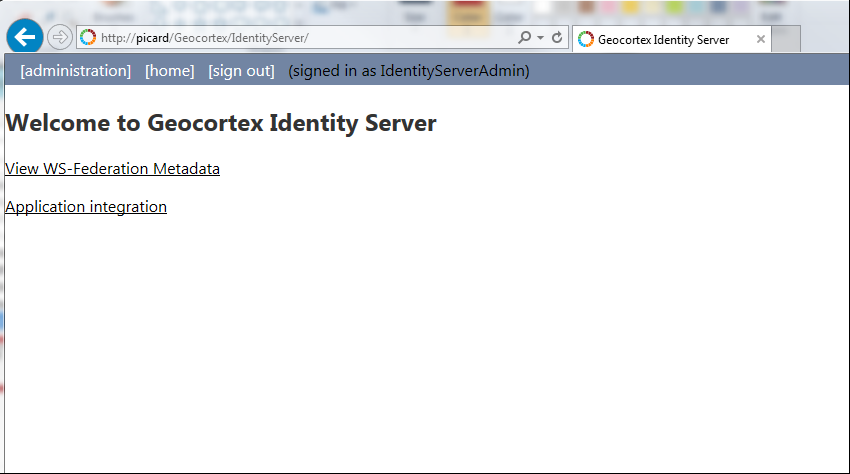Open View WS-Federation Metadata link
Image resolution: width=850 pixels, height=474 pixels.
pyautogui.click(x=112, y=169)
